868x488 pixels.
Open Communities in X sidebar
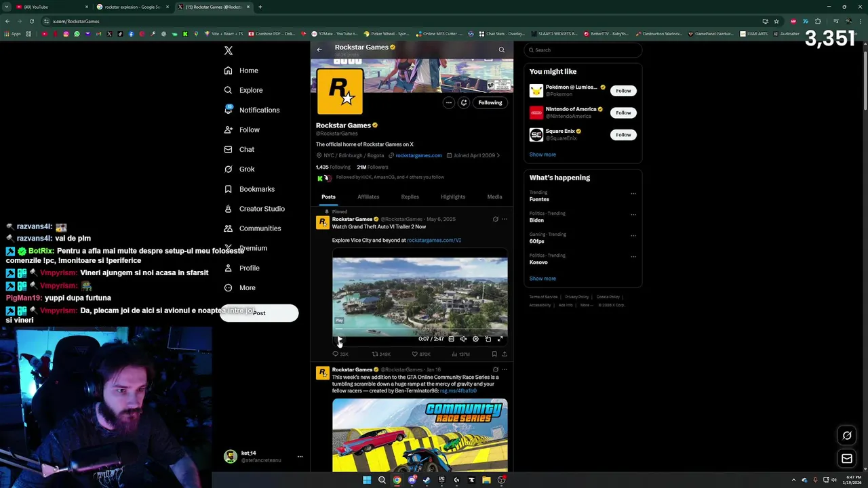[x=252, y=228]
